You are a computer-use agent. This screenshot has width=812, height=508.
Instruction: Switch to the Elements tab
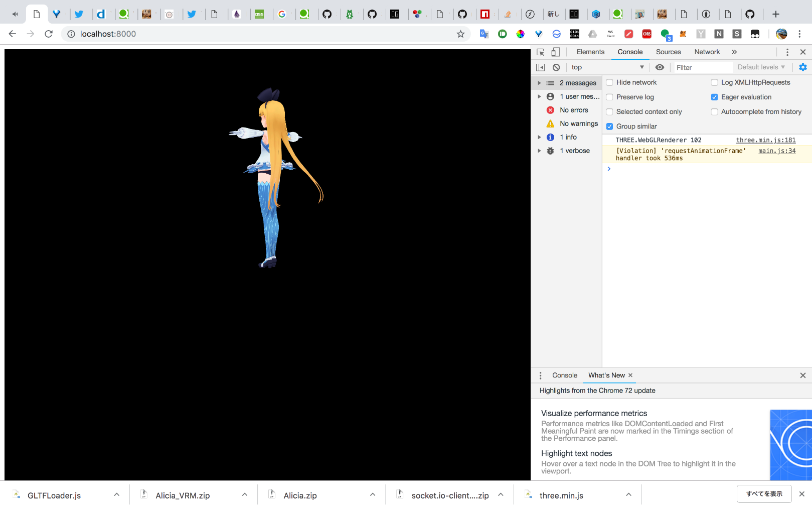pos(590,52)
